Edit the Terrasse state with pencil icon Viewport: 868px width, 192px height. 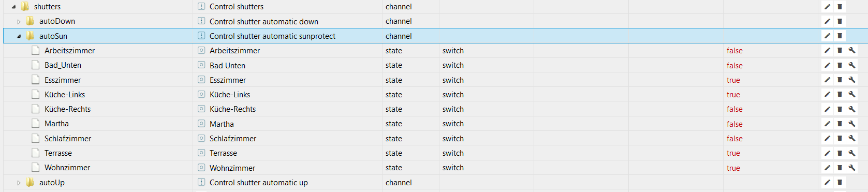pyautogui.click(x=827, y=153)
